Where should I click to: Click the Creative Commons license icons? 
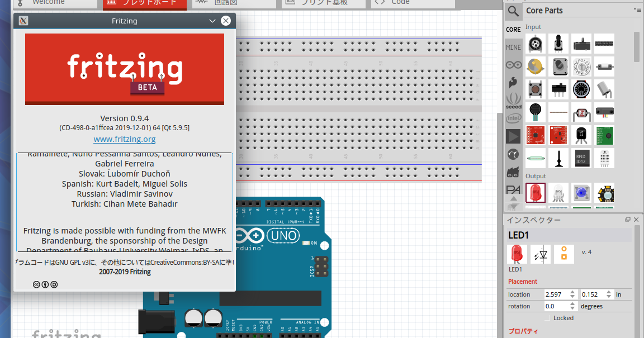(x=45, y=284)
